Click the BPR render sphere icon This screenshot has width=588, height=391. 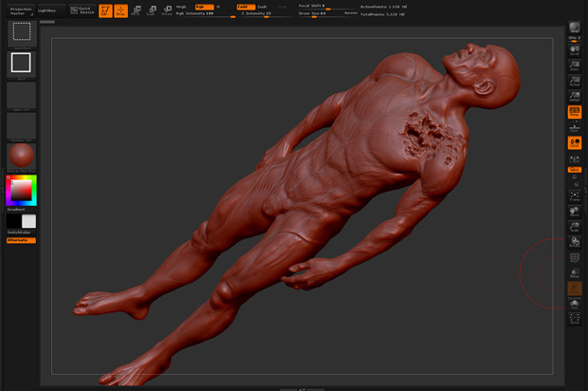(575, 28)
